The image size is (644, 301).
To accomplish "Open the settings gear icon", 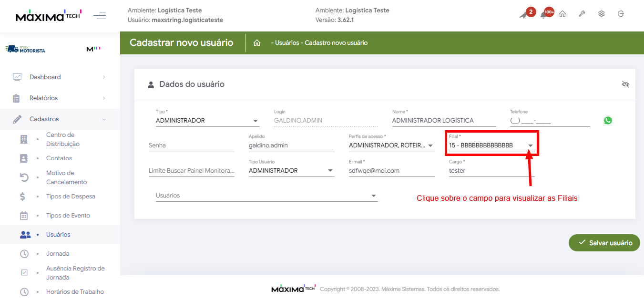I will tap(602, 14).
